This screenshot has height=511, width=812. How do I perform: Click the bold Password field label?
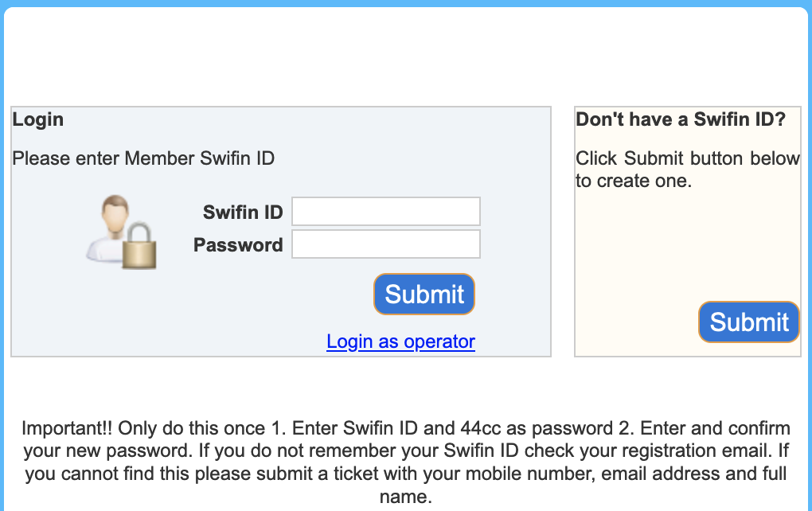pyautogui.click(x=238, y=245)
